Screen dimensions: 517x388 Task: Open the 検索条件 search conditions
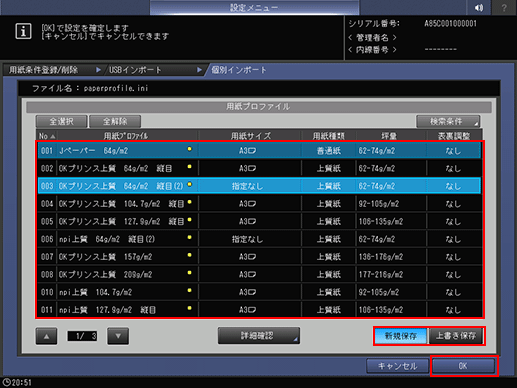448,121
